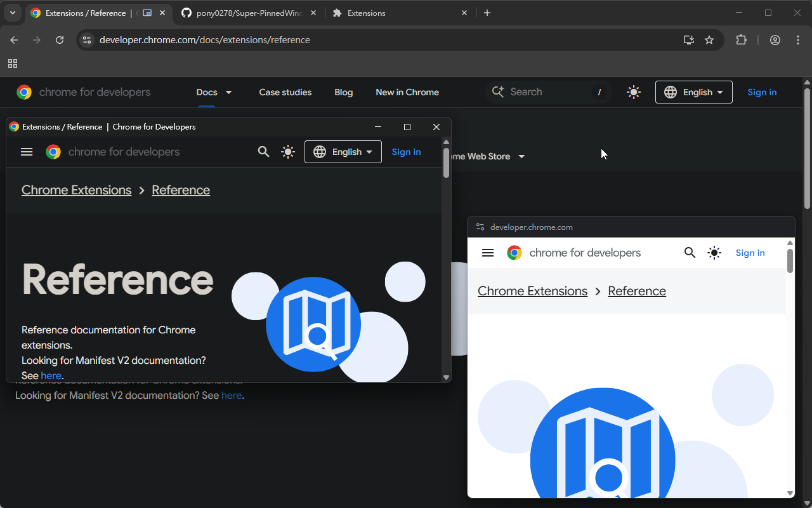812x508 pixels.
Task: Close the pony0278 GitHub tab
Action: (313, 13)
